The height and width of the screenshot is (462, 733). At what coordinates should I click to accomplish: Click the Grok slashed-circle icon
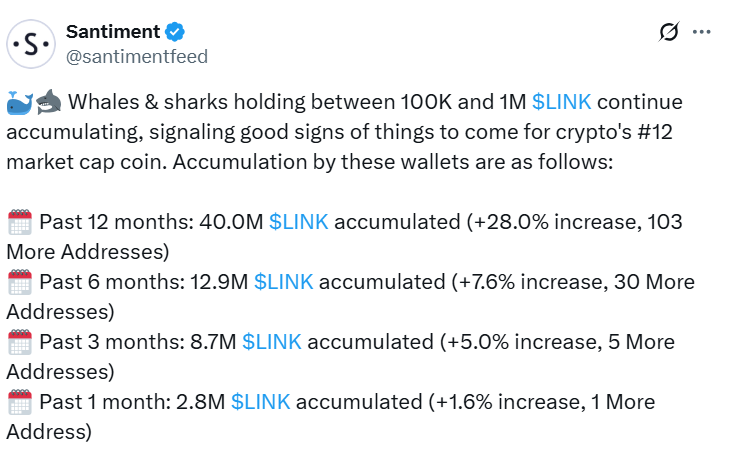pyautogui.click(x=669, y=33)
